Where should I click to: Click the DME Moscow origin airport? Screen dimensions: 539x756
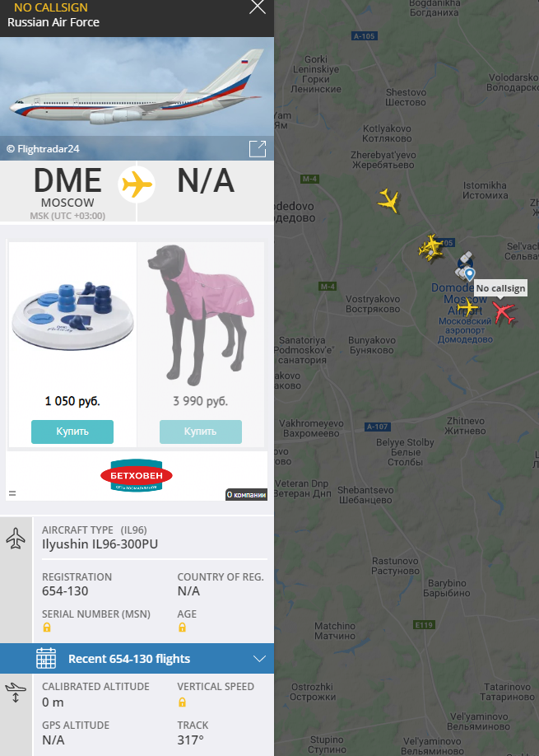67,192
